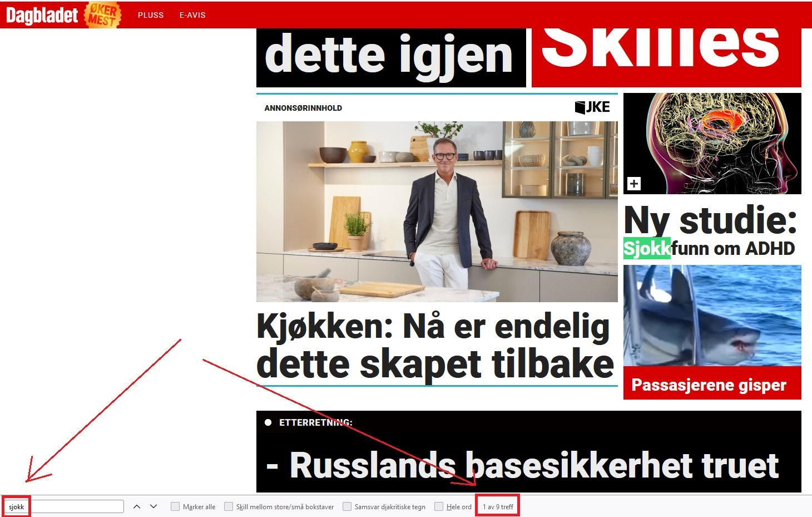The height and width of the screenshot is (517, 812).
Task: Click the shark photo thumbnail
Action: tap(712, 315)
